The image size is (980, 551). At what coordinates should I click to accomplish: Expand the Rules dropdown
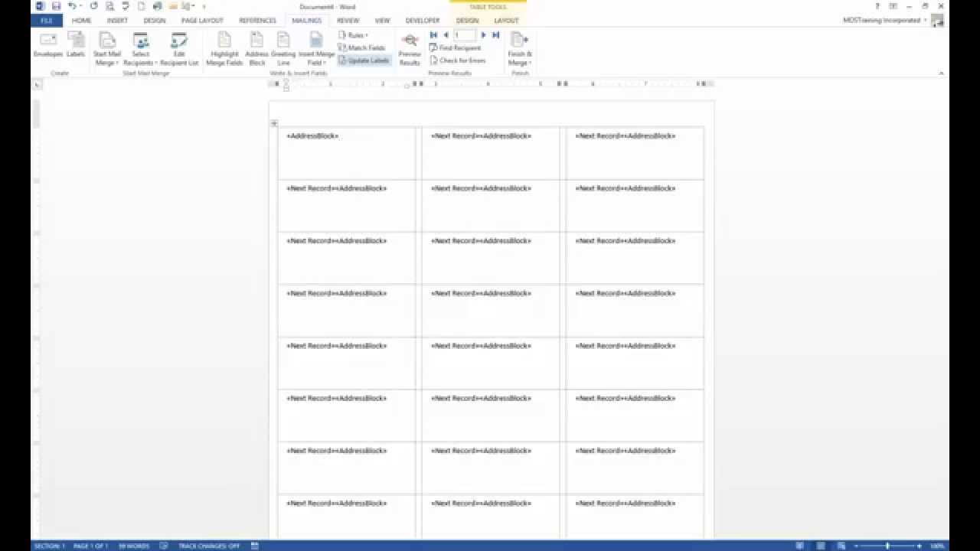(x=354, y=35)
